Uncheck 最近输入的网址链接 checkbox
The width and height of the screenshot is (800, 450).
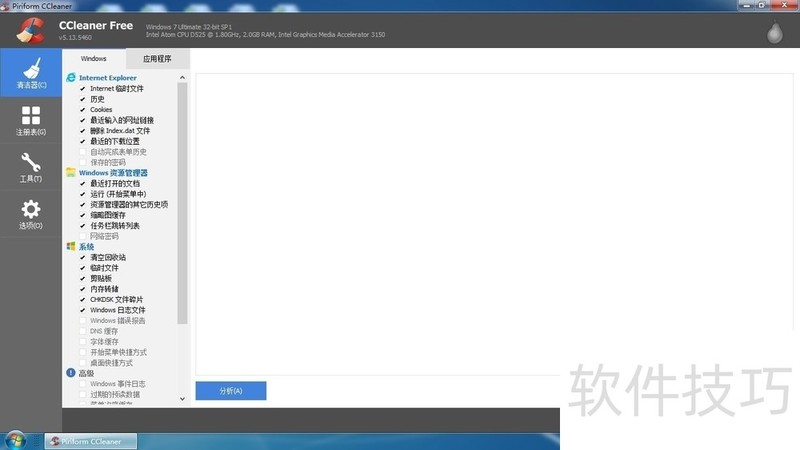83,120
